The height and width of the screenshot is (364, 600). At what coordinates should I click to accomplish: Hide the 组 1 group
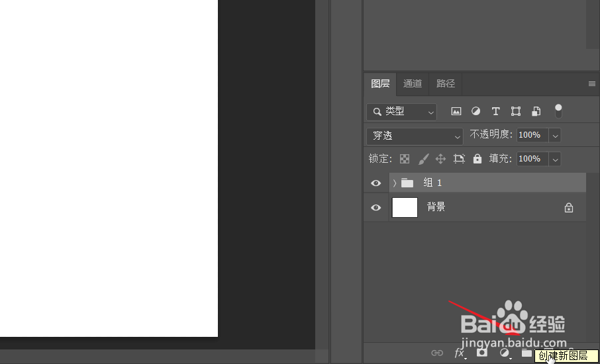click(x=375, y=183)
